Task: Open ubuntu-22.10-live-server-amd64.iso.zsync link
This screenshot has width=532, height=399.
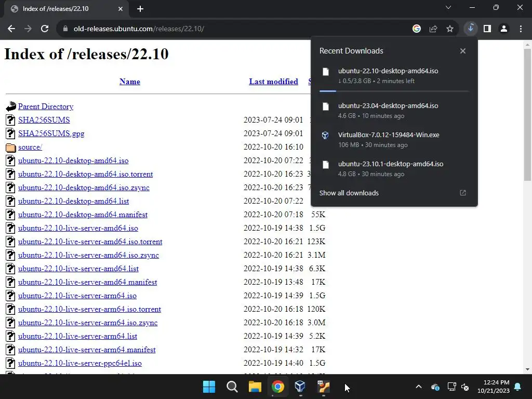Action: coord(88,255)
